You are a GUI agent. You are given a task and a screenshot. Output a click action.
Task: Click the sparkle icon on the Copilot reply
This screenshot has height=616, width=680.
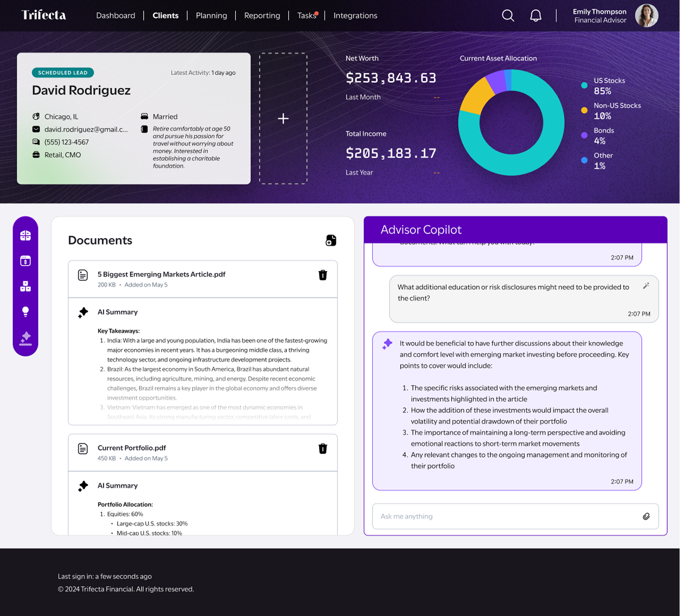(387, 344)
